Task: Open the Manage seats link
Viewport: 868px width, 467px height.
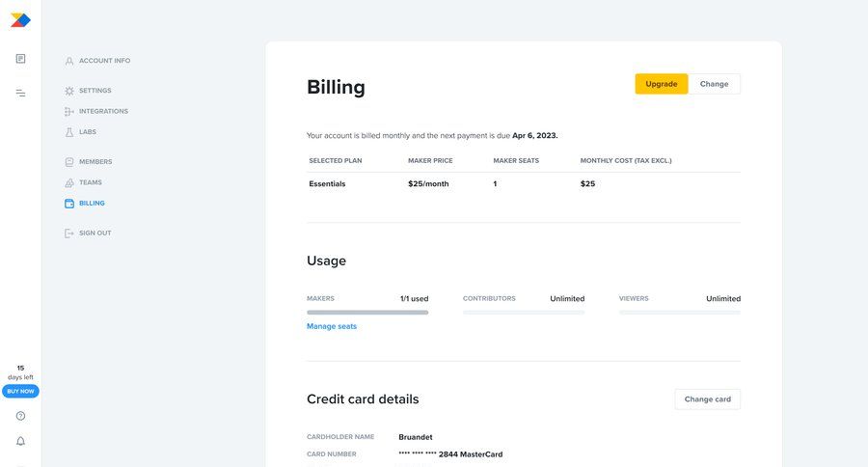Action: [x=332, y=326]
